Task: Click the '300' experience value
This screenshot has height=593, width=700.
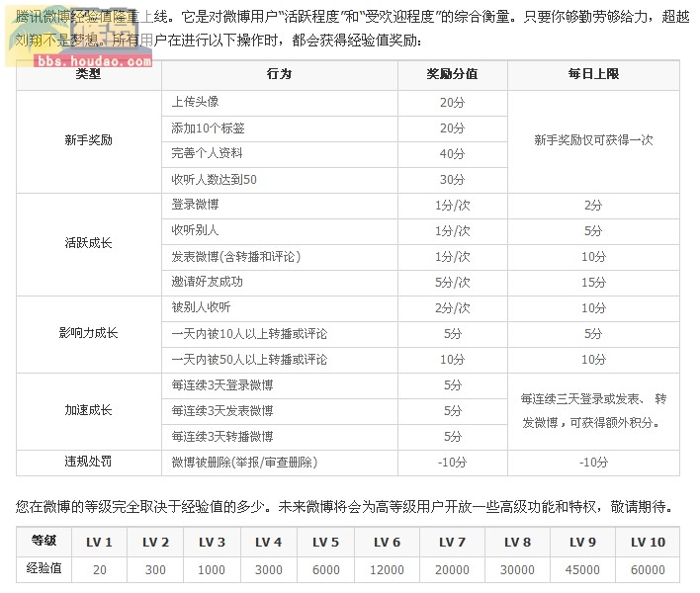Action: coord(155,570)
